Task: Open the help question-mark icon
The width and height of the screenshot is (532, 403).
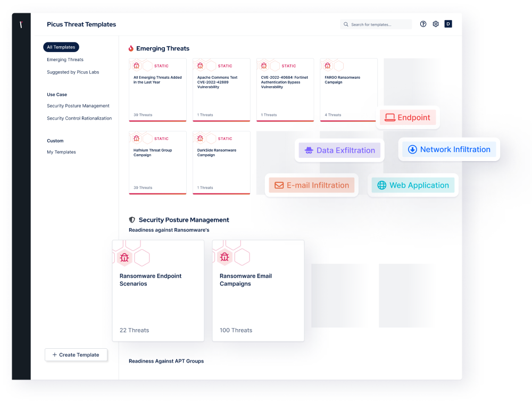Action: click(x=423, y=24)
